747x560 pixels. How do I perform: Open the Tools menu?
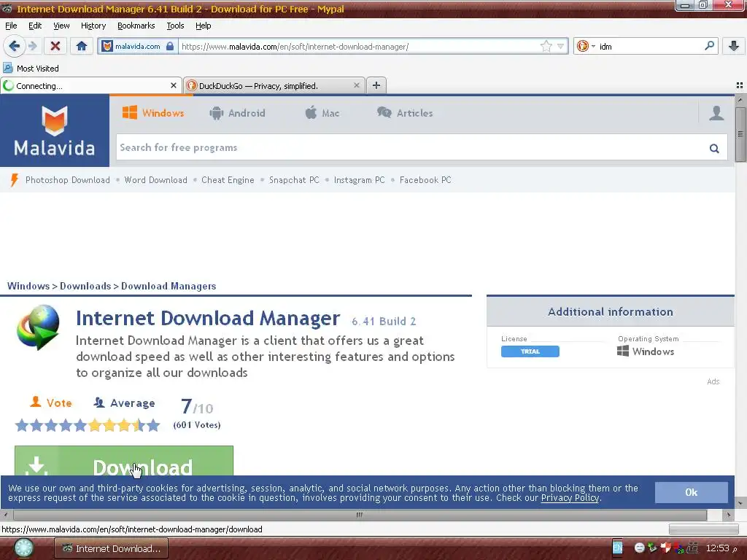pyautogui.click(x=175, y=26)
